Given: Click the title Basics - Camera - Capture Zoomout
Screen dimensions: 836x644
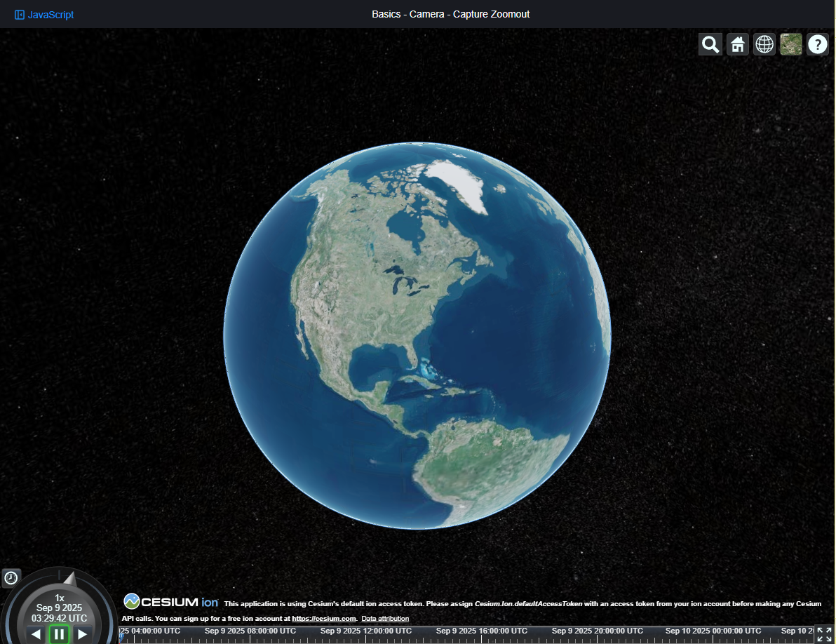Looking at the screenshot, I should click(x=450, y=15).
